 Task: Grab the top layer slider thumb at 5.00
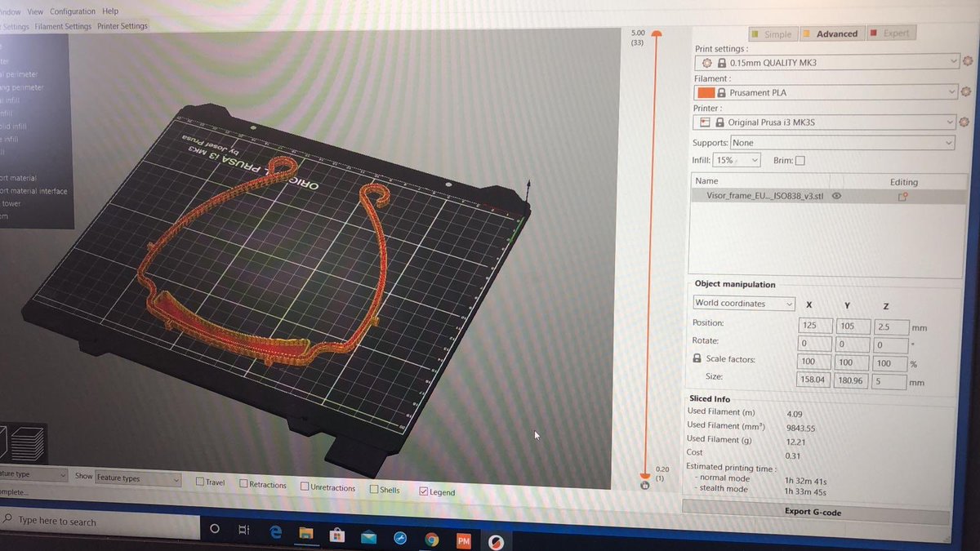[x=657, y=35]
